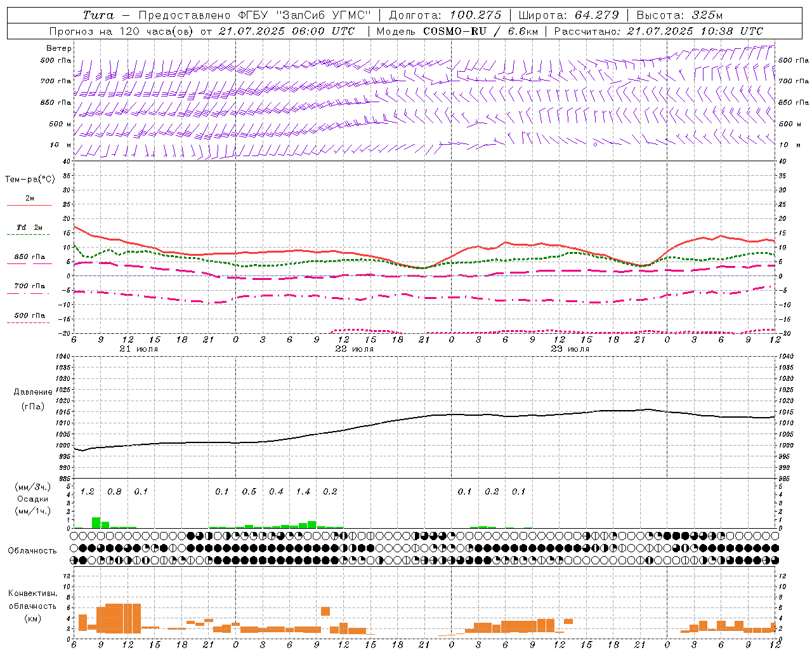Click the '2м' temperature legend entry

point(30,198)
